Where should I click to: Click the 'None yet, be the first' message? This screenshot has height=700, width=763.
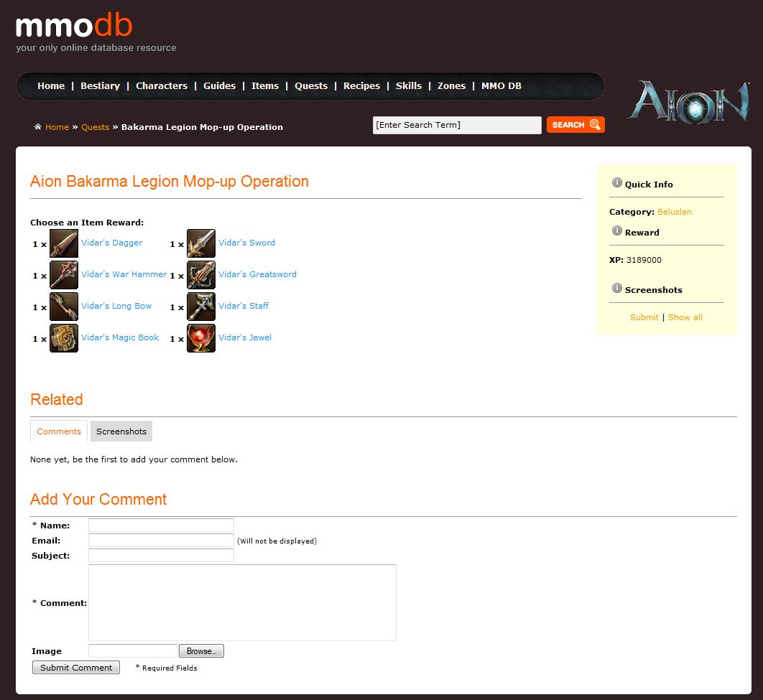[x=134, y=459]
